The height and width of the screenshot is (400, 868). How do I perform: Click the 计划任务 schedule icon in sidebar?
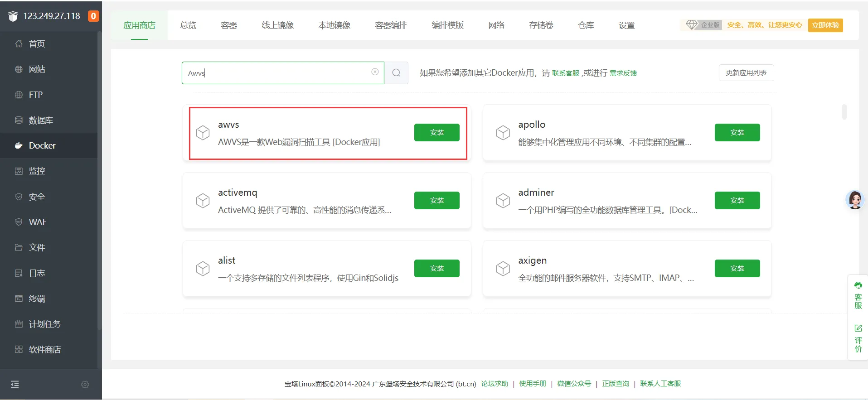(19, 324)
